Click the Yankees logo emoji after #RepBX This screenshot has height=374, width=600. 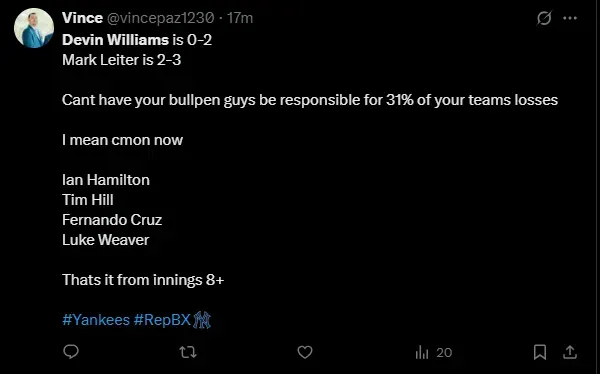(x=202, y=320)
